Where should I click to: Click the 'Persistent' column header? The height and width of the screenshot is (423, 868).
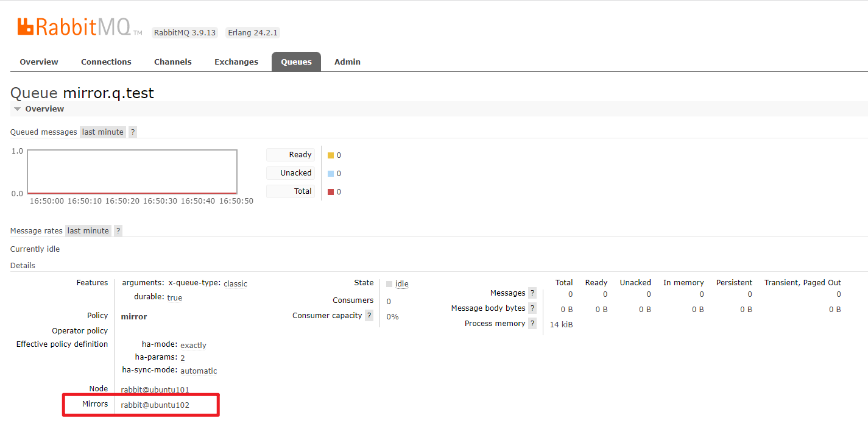734,282
